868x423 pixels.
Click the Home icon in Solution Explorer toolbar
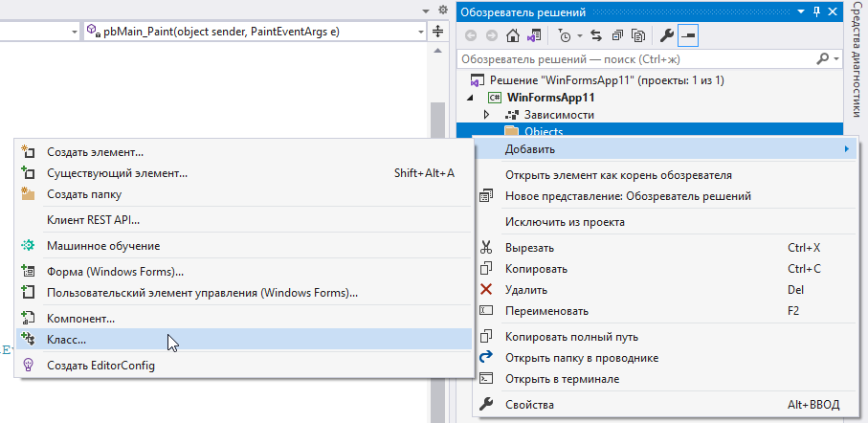coord(513,35)
